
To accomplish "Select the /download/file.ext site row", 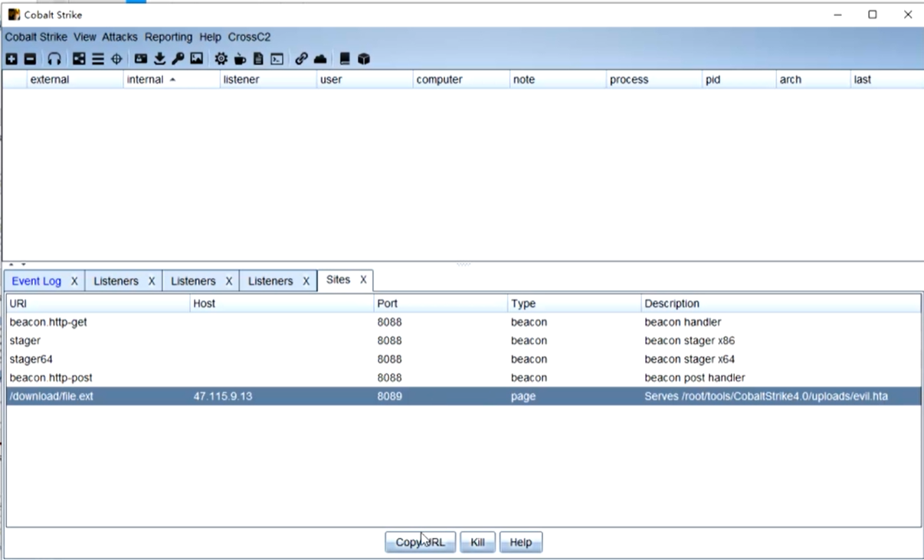I will pyautogui.click(x=464, y=396).
